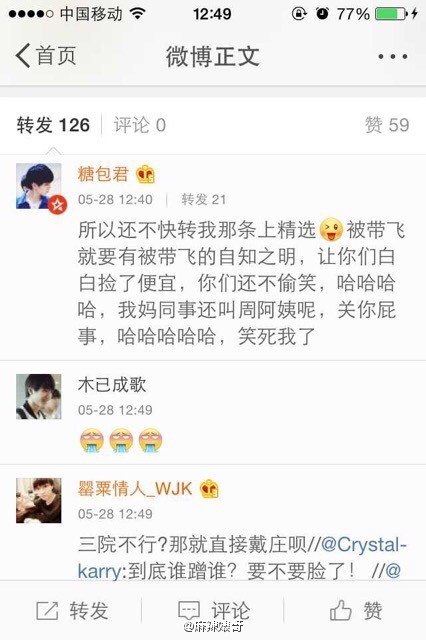Tap the 转发 repost icon in bottom bar
The image size is (426, 640).
pos(47,611)
